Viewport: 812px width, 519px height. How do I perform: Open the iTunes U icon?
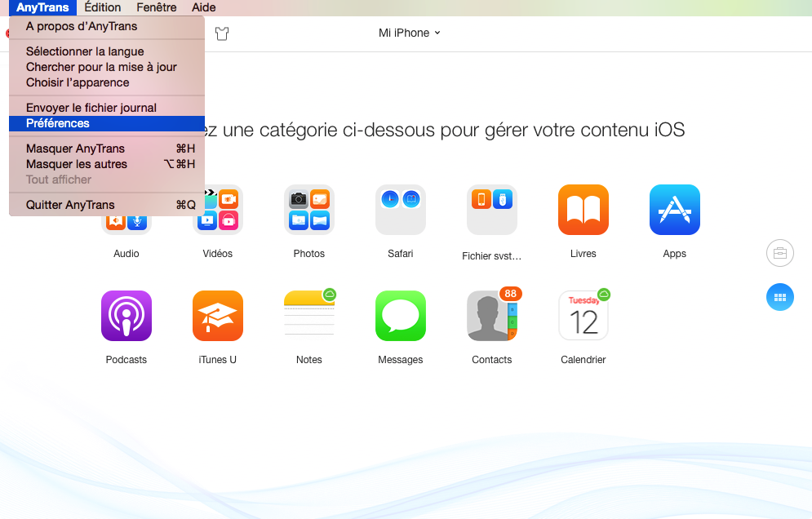click(218, 316)
